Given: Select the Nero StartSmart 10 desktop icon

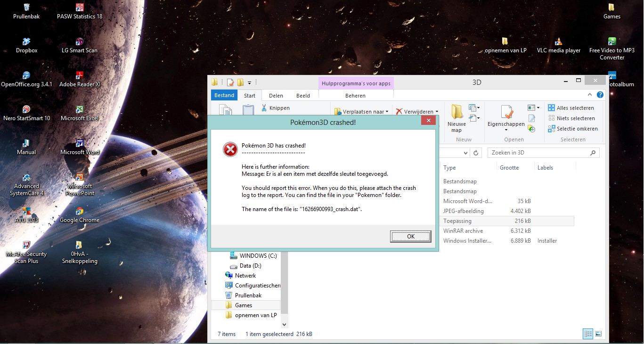Looking at the screenshot, I should [26, 113].
